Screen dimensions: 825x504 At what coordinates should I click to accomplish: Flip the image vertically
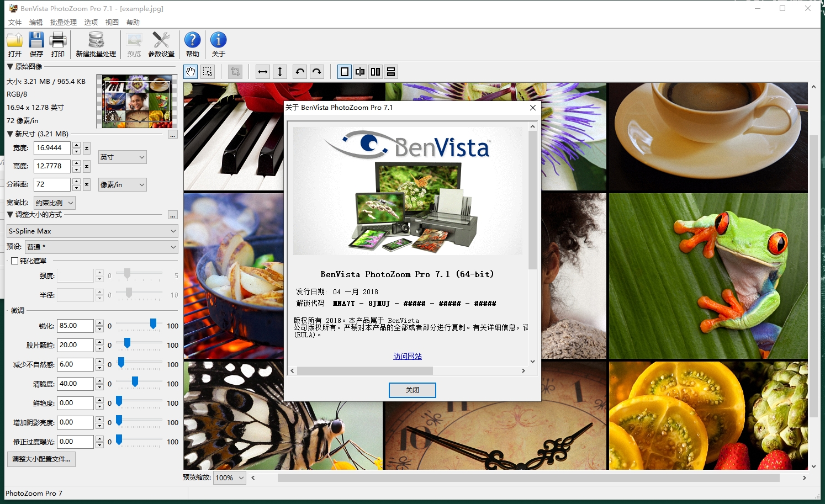pyautogui.click(x=280, y=71)
